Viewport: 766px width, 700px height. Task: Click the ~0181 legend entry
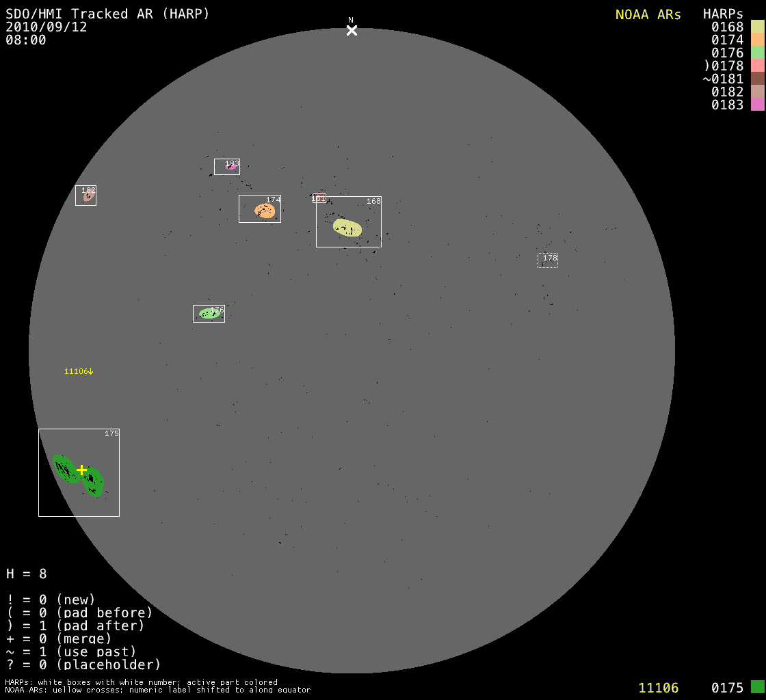pos(723,79)
